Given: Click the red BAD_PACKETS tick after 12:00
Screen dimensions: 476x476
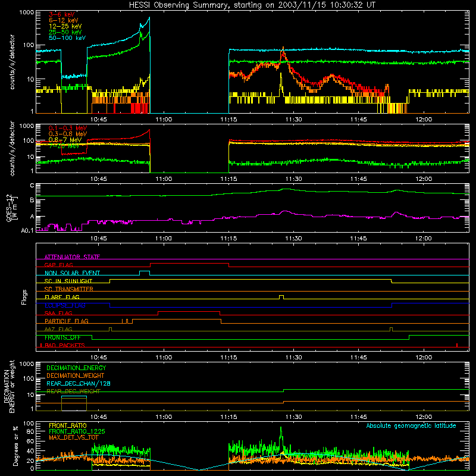Looking at the screenshot, I should tap(457, 345).
